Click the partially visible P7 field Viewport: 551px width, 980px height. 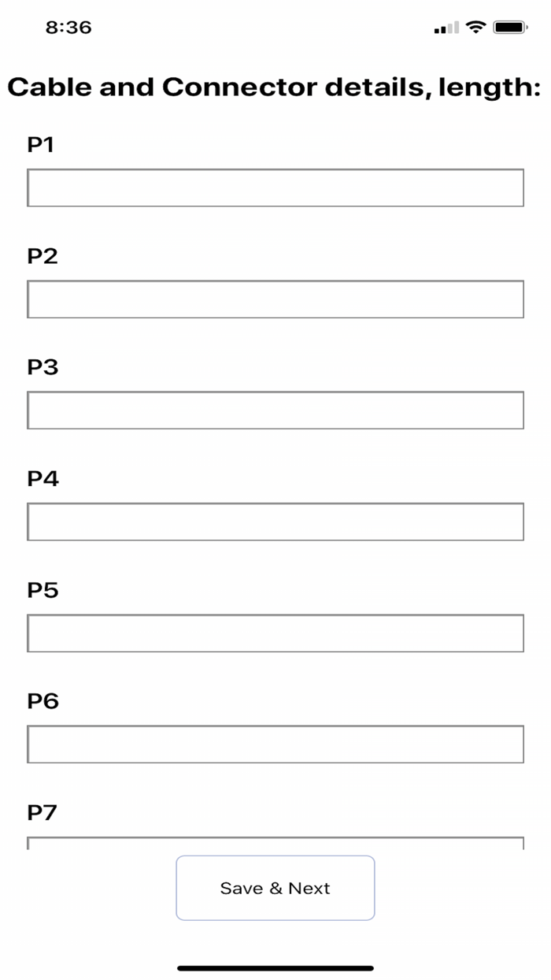[275, 843]
